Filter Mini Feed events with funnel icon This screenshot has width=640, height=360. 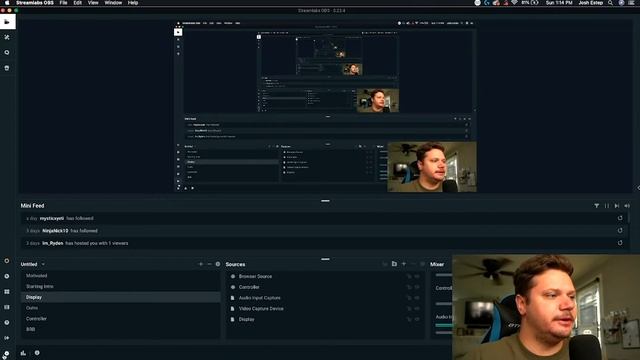(597, 206)
